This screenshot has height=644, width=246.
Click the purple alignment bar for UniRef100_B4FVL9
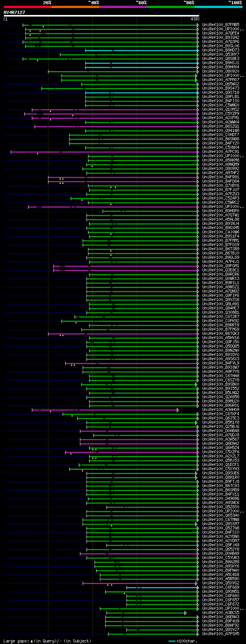pyautogui.click(x=132, y=363)
